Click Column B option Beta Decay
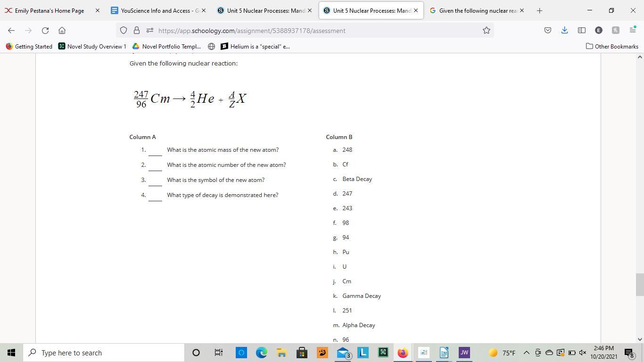 coord(357,179)
